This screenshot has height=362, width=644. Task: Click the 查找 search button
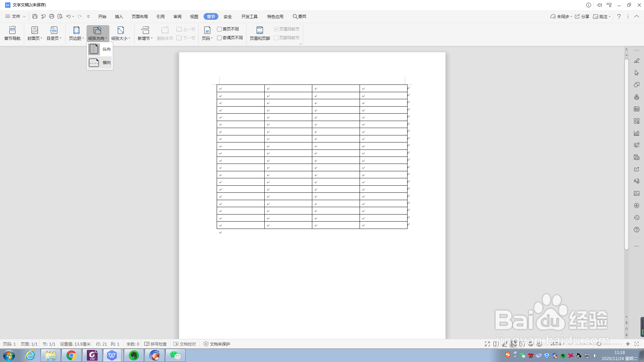point(299,16)
